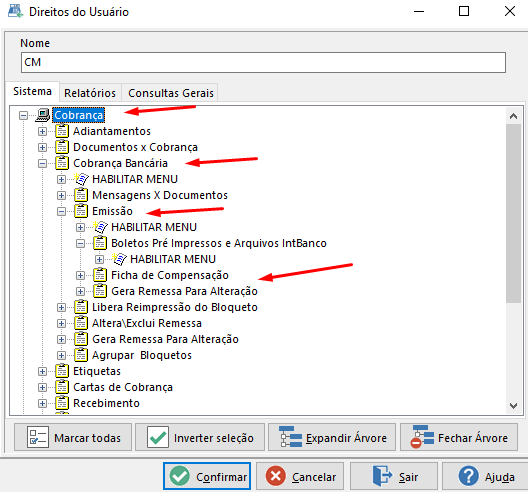This screenshot has width=528, height=492.
Task: Expand the Altera\Exclui Remessa node
Action: [x=61, y=324]
